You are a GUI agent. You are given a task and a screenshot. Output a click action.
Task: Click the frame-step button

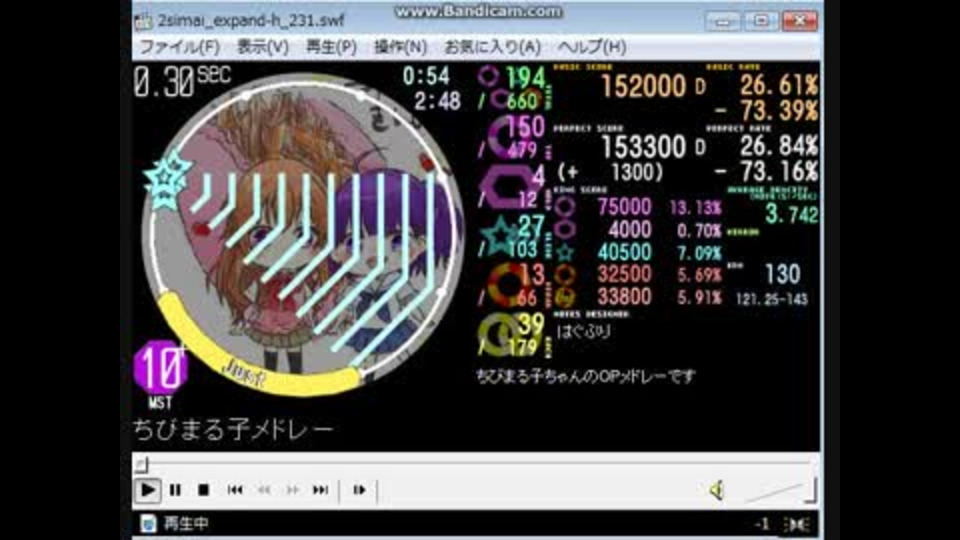359,490
